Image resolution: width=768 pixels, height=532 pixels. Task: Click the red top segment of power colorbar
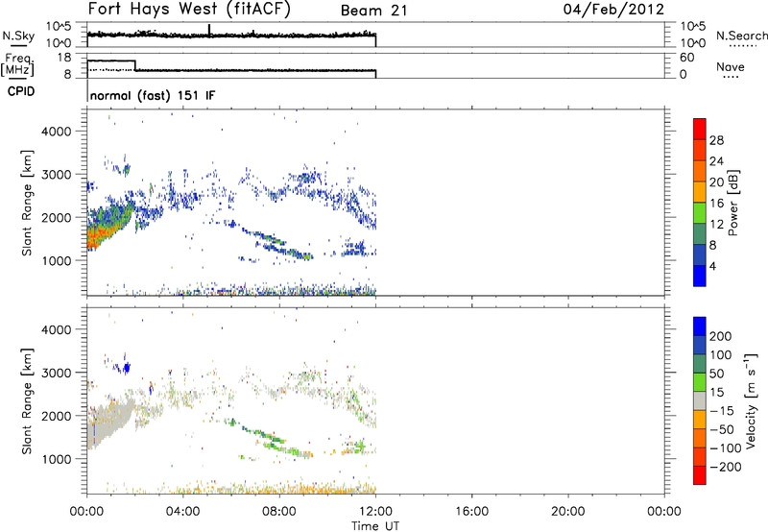[x=700, y=129]
